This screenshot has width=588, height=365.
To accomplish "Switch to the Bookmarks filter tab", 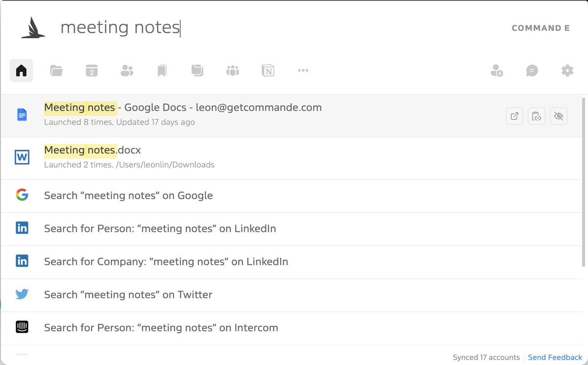I will 162,71.
